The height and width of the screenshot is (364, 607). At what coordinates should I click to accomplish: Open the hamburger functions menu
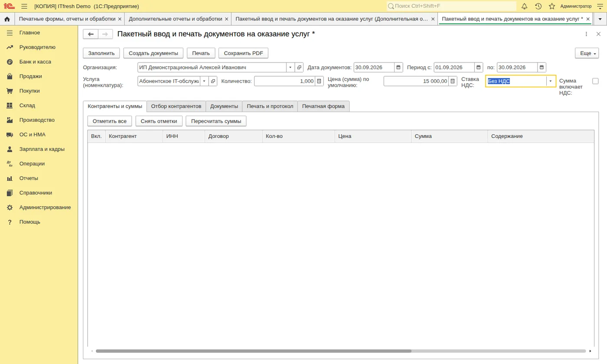pos(24,6)
